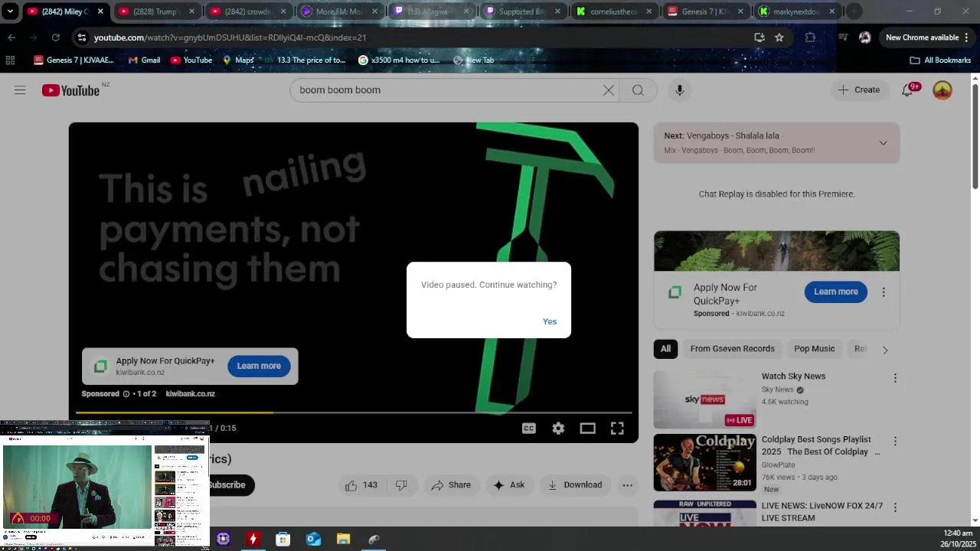This screenshot has width=980, height=551.
Task: Click Learn more in sidebar QuickPay+ ad
Action: [835, 292]
